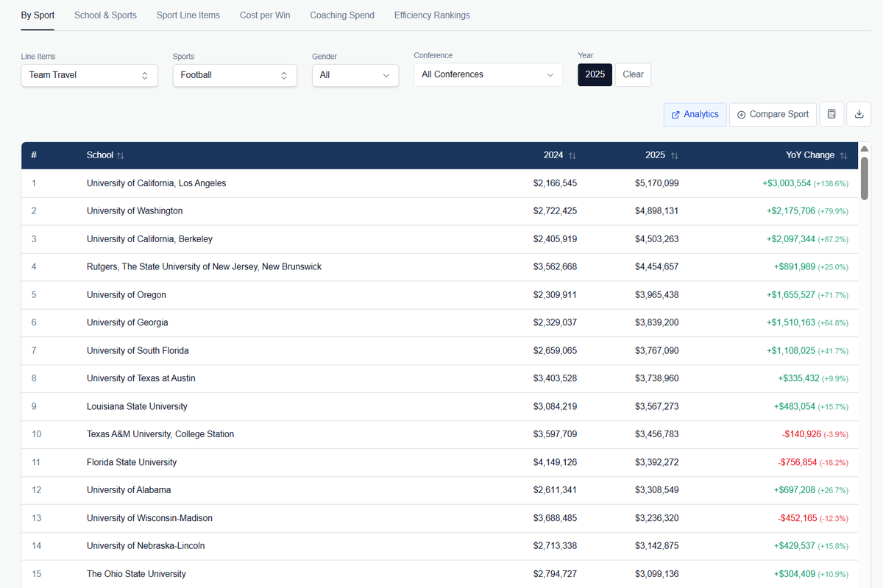
Task: Switch to the By Sport tab
Action: (38, 15)
